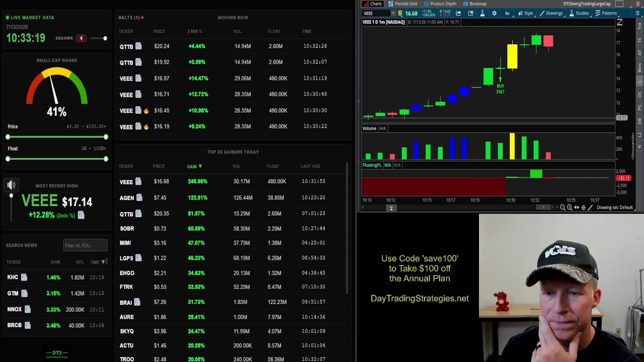Screen dimensions: 644x362
Task: Click the flask icon left of gear
Action: 482,13
